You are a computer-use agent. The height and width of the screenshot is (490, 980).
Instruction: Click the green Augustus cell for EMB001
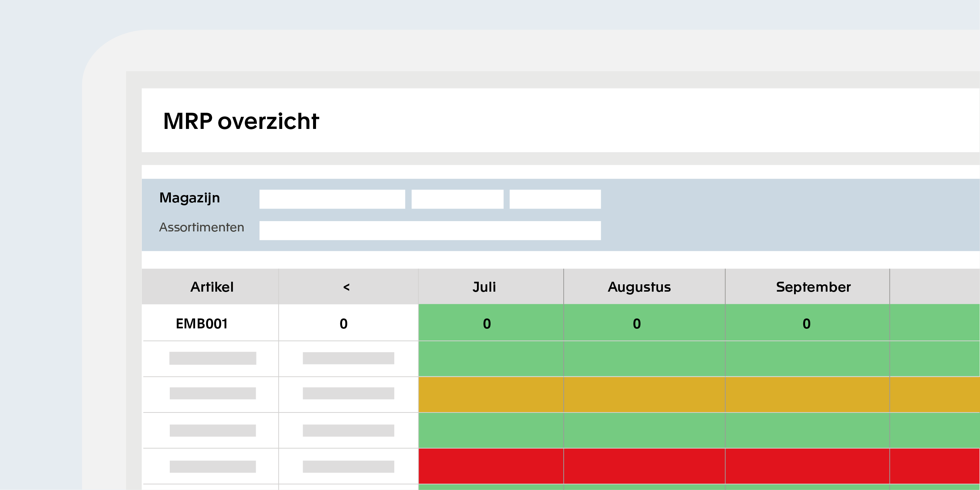coord(637,323)
